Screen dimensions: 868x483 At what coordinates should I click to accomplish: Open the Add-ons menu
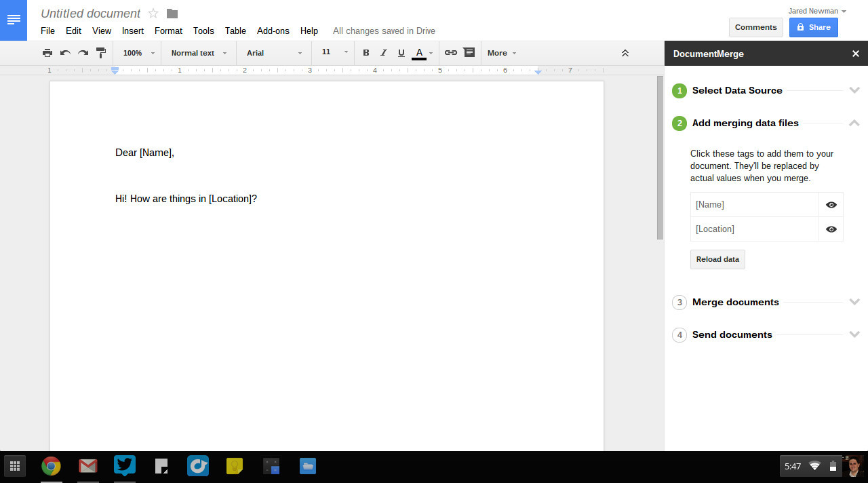[x=273, y=31]
